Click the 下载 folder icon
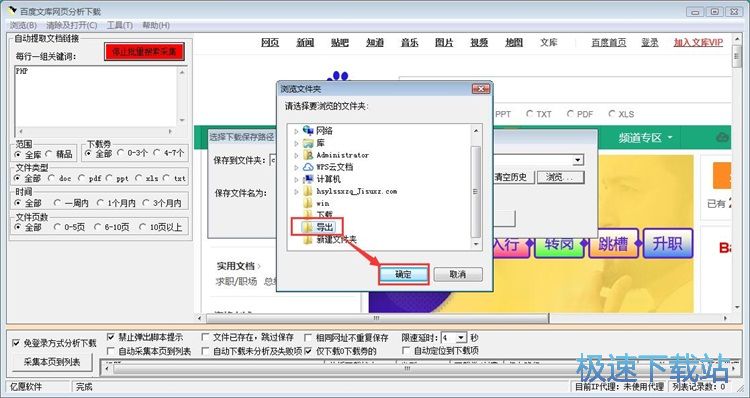 click(308, 215)
